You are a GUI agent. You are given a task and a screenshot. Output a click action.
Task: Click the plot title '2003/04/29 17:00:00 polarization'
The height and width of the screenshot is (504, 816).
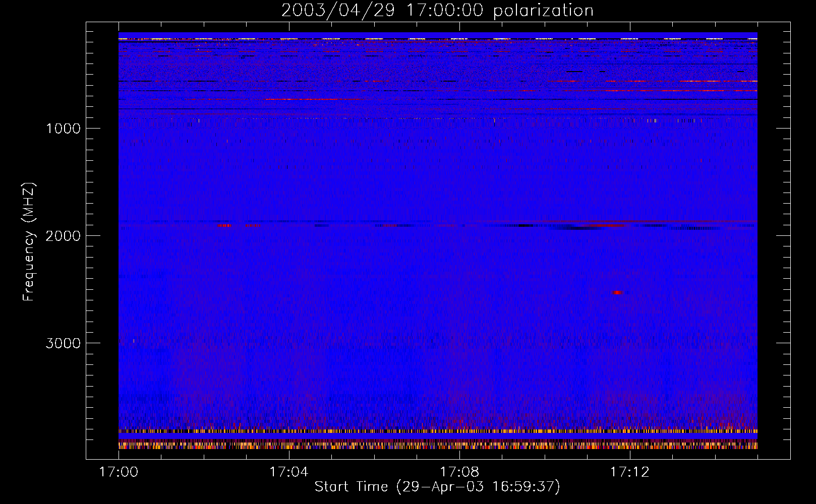coord(437,11)
